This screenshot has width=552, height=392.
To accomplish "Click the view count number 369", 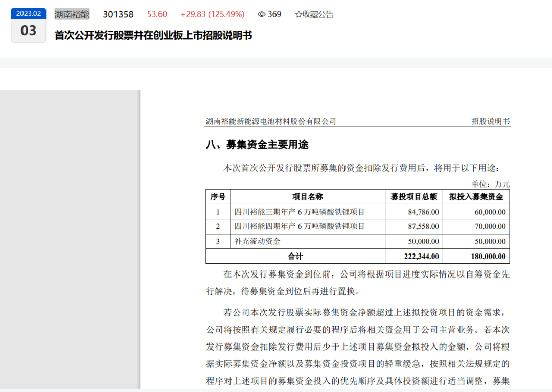I will coord(274,14).
